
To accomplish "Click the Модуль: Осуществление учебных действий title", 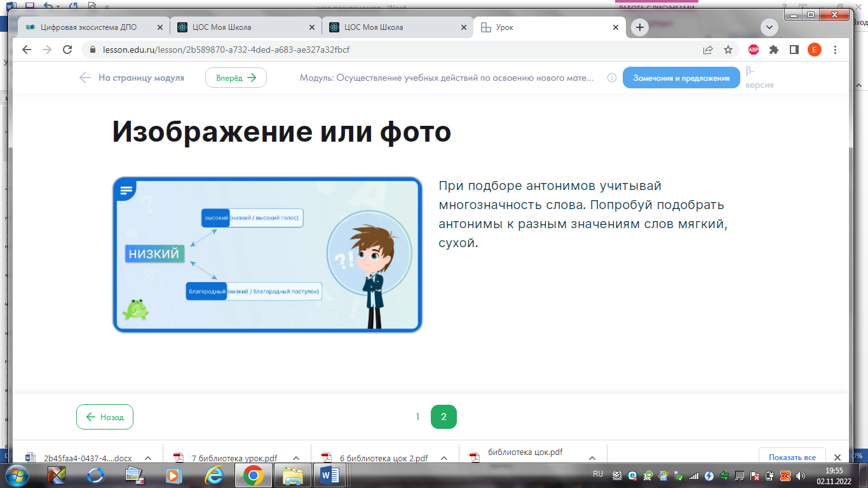I will 447,78.
